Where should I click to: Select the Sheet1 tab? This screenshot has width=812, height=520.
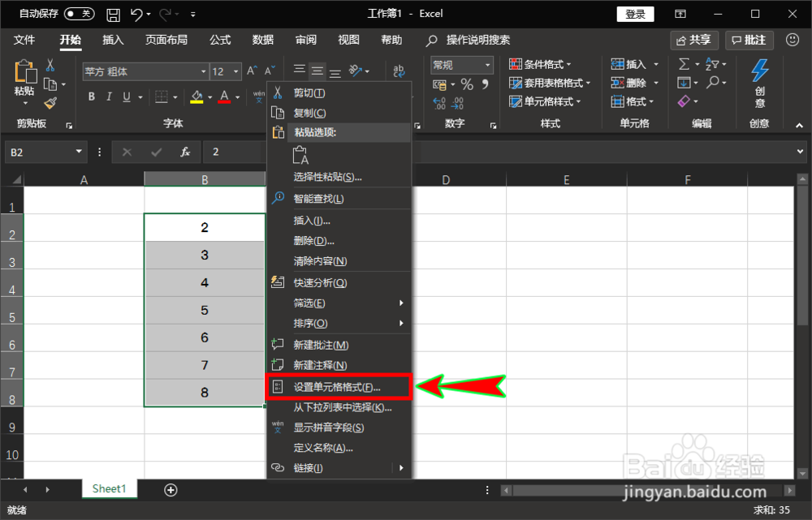point(110,489)
